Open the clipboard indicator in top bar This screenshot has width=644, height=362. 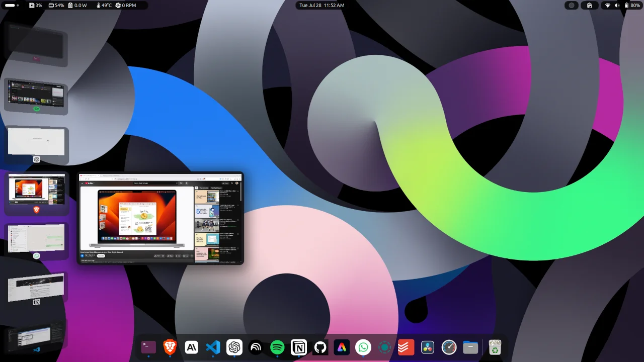point(589,5)
